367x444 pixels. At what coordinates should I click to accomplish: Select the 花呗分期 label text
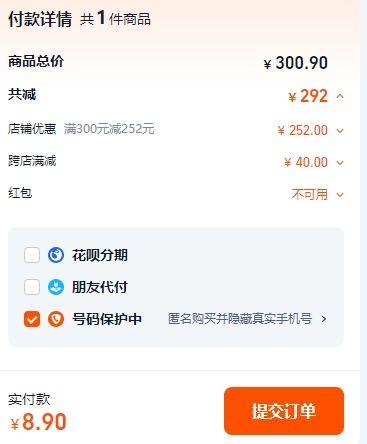pos(100,255)
